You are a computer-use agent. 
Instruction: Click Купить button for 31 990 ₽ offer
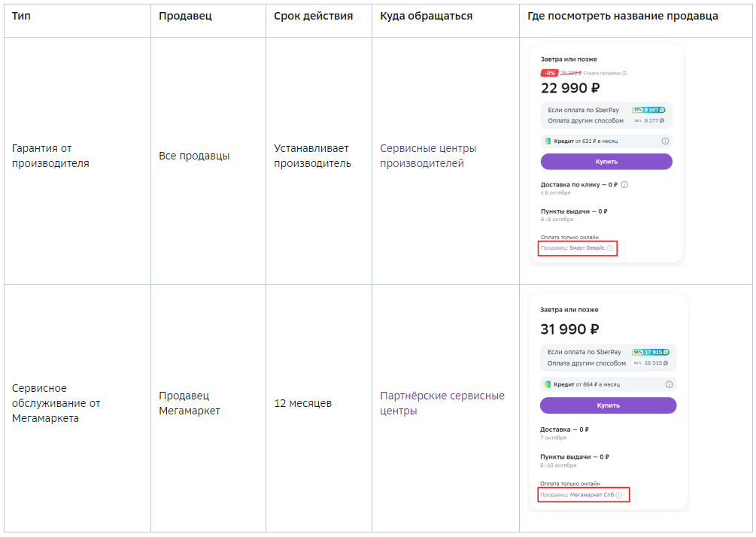click(x=608, y=405)
